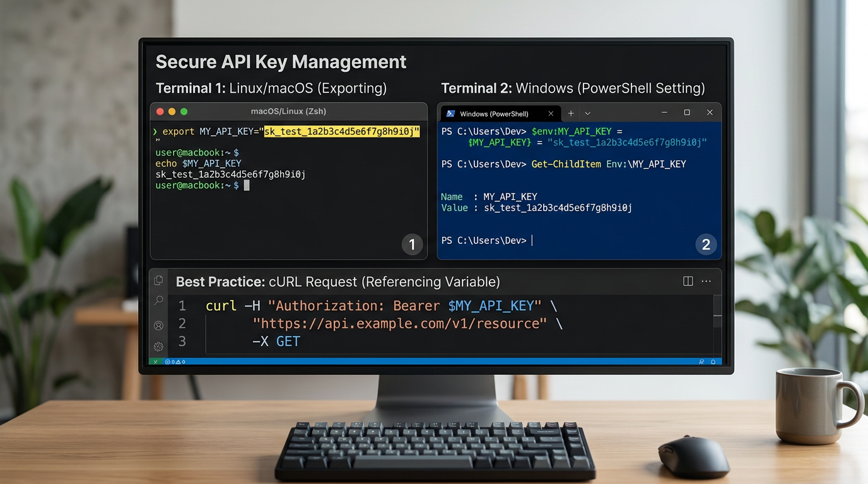
Task: Click the 'Secure API Key Management' heading
Action: [x=281, y=62]
